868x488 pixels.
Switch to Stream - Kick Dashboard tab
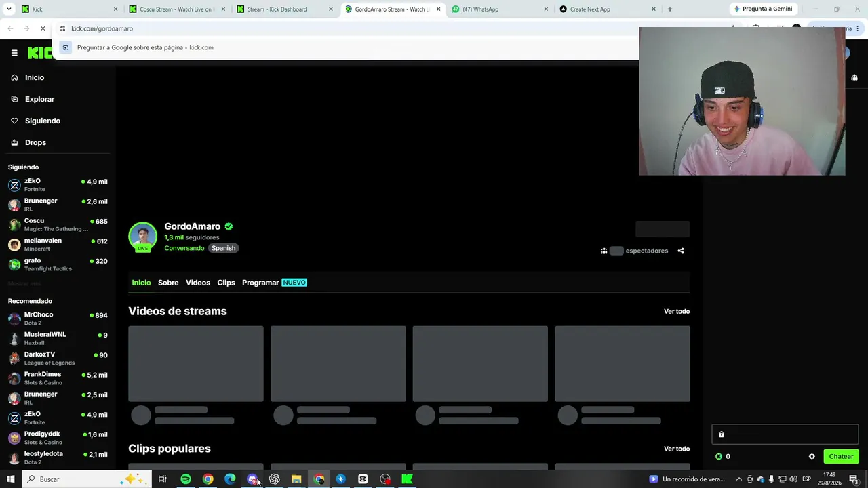coord(284,9)
